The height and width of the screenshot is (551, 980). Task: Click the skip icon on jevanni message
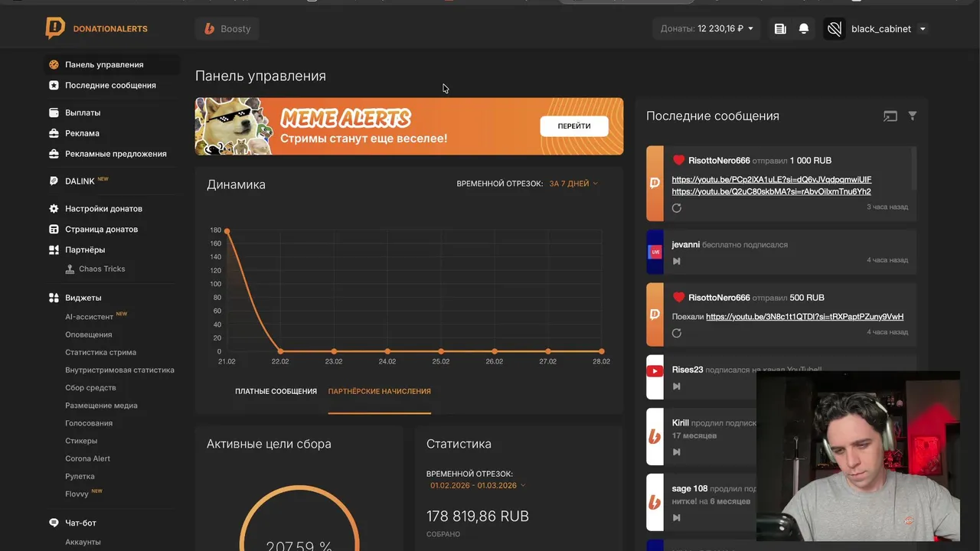pyautogui.click(x=677, y=261)
